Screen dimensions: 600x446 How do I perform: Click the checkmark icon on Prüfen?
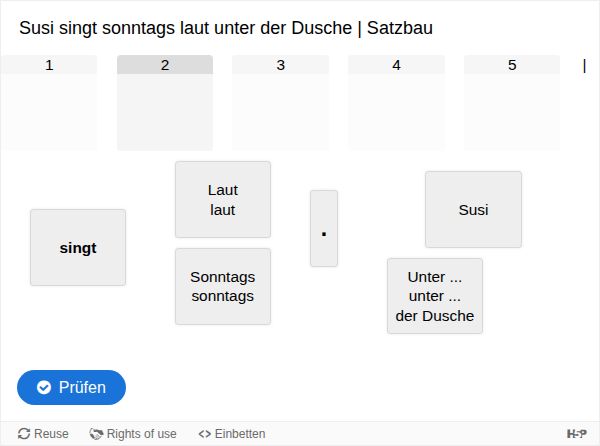44,387
